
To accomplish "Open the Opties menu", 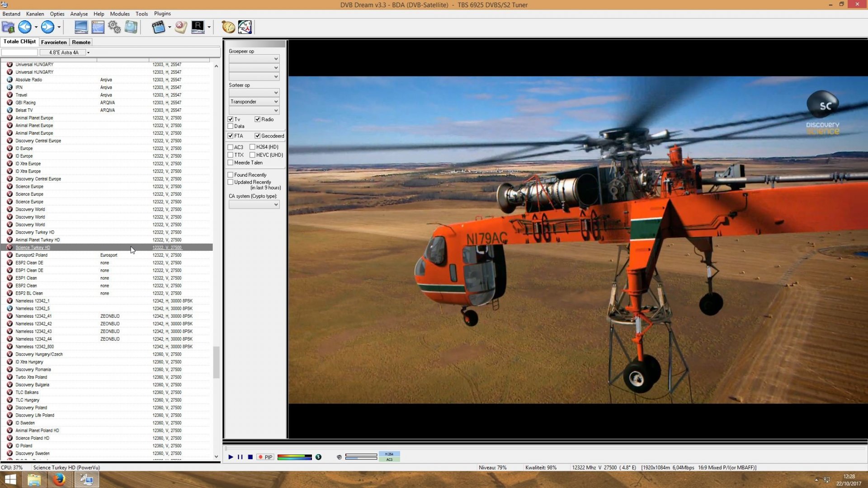I will 57,14.
